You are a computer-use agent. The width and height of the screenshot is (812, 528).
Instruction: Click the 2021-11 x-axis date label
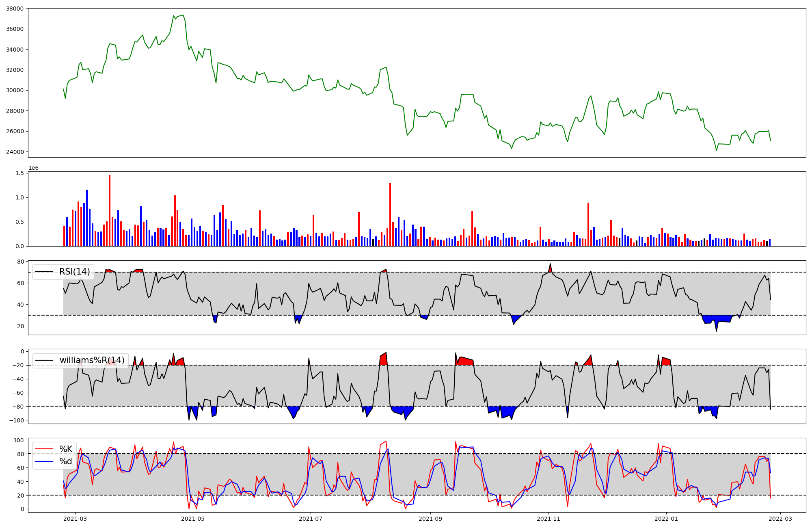click(x=549, y=519)
